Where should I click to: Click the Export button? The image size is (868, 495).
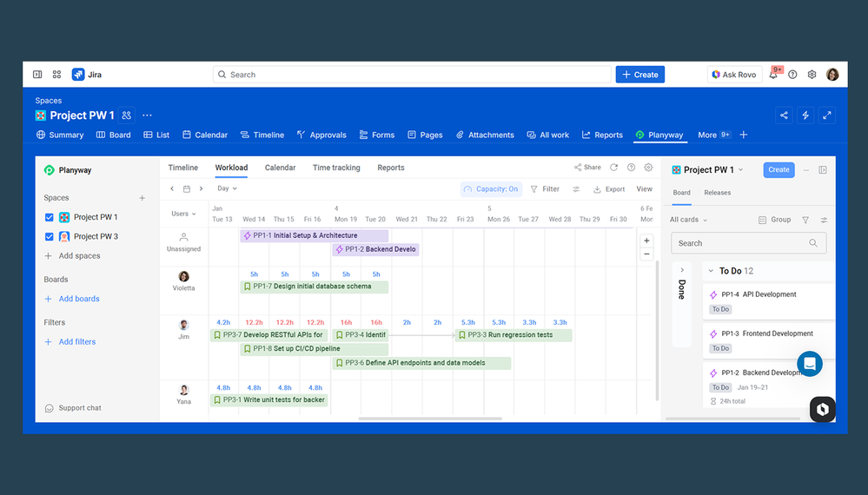609,189
